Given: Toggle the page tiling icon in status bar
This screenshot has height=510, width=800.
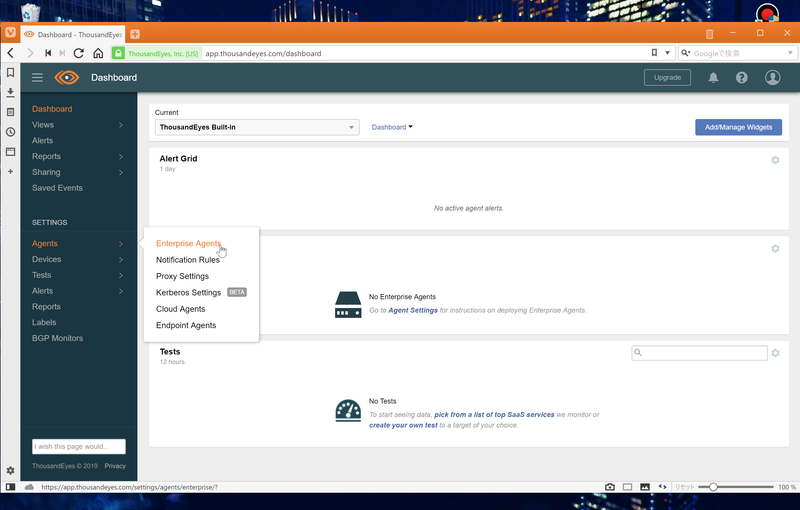Looking at the screenshot, I should [628, 487].
